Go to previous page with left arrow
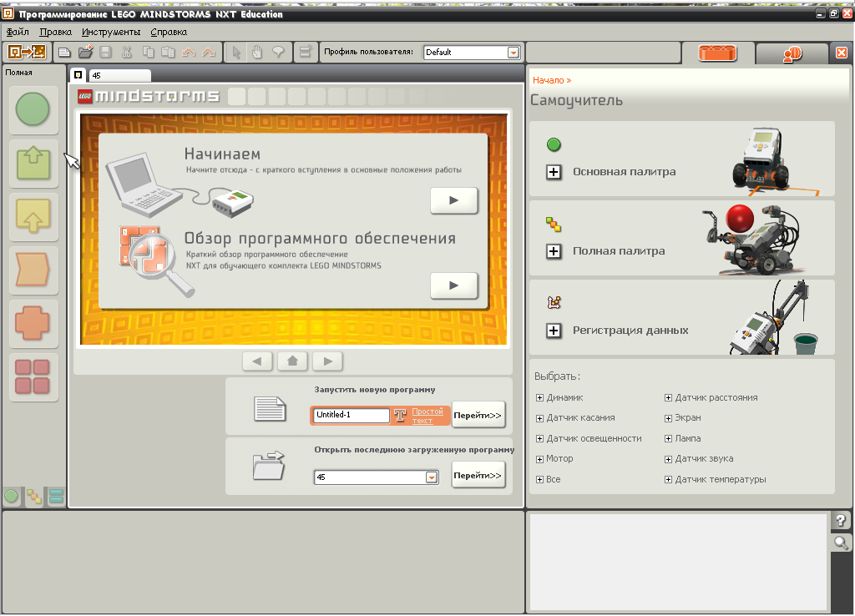 tap(257, 361)
